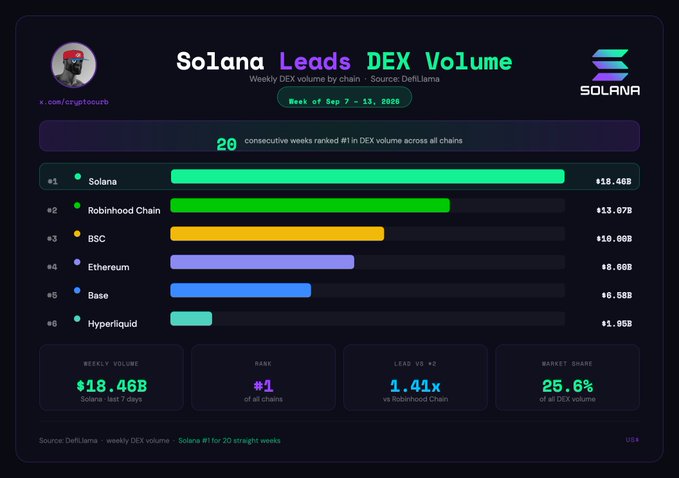Click the US$ currency label

coord(632,440)
